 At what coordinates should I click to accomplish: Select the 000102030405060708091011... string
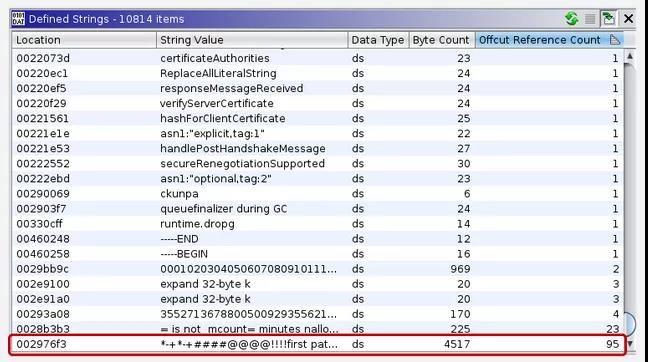248,269
